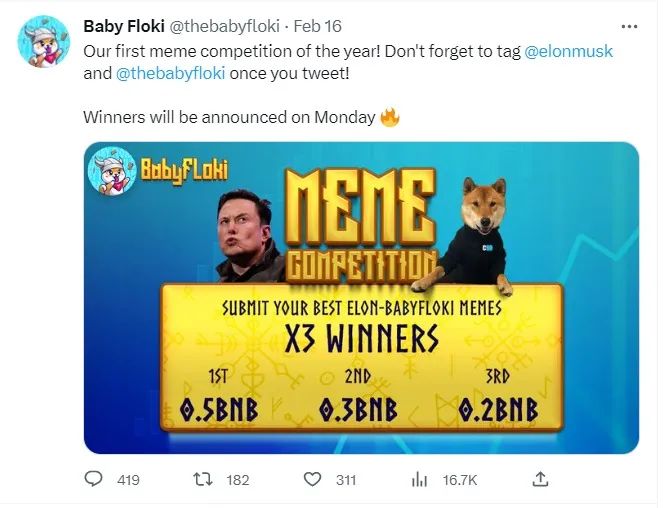Click the reply count 419
The width and height of the screenshot is (663, 508).
(x=128, y=480)
